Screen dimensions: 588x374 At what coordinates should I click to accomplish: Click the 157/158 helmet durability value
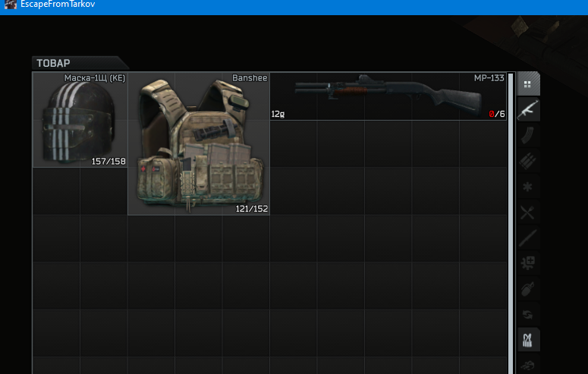tap(108, 162)
